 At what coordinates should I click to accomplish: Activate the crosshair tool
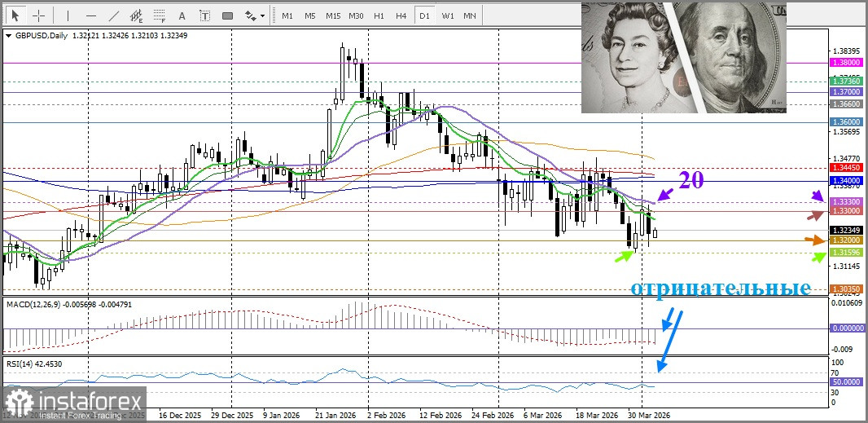39,15
